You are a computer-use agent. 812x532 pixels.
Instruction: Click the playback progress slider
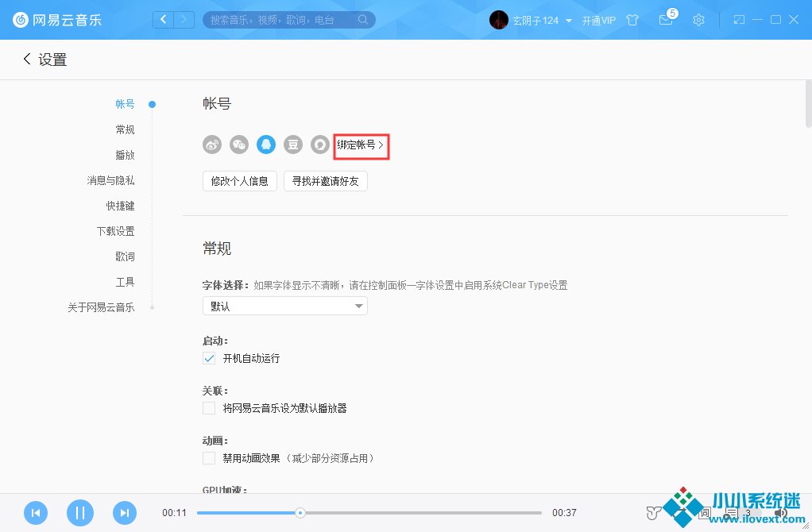coord(369,513)
